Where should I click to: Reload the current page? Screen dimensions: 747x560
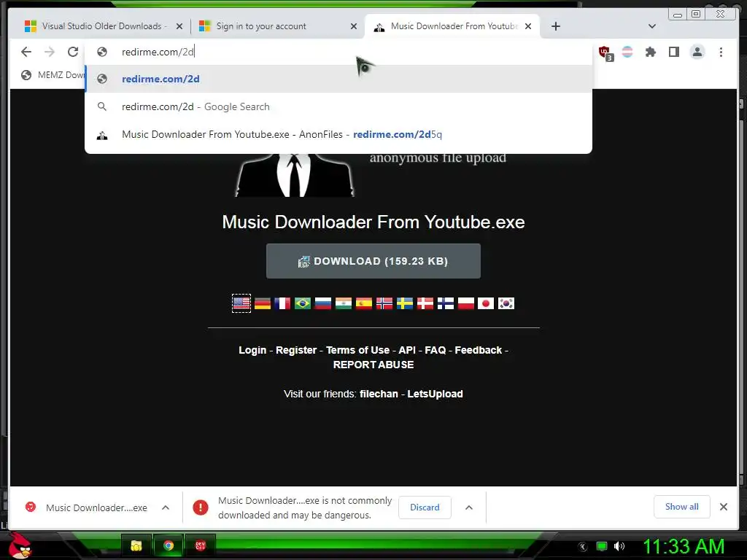click(73, 52)
